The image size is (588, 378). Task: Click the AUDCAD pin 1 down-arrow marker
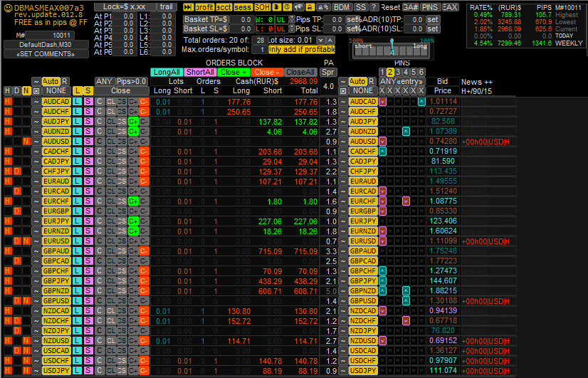pyautogui.click(x=382, y=102)
